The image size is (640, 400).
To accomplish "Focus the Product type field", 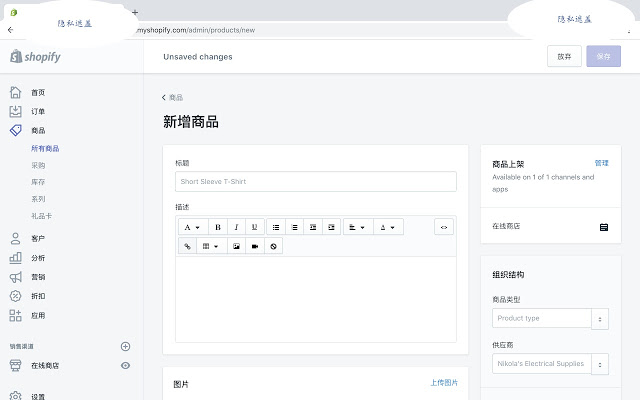I will [542, 318].
